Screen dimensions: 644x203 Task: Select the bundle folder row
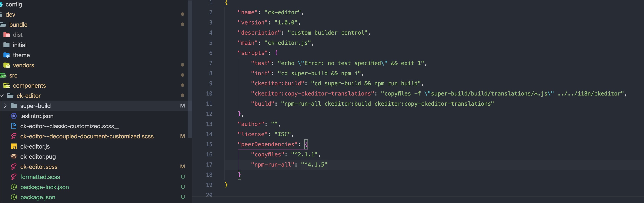[94, 24]
